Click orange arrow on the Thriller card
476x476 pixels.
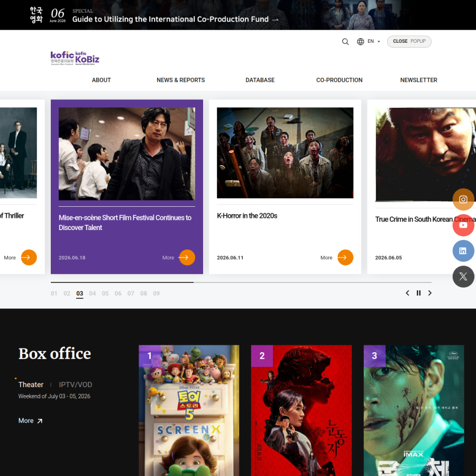click(29, 258)
